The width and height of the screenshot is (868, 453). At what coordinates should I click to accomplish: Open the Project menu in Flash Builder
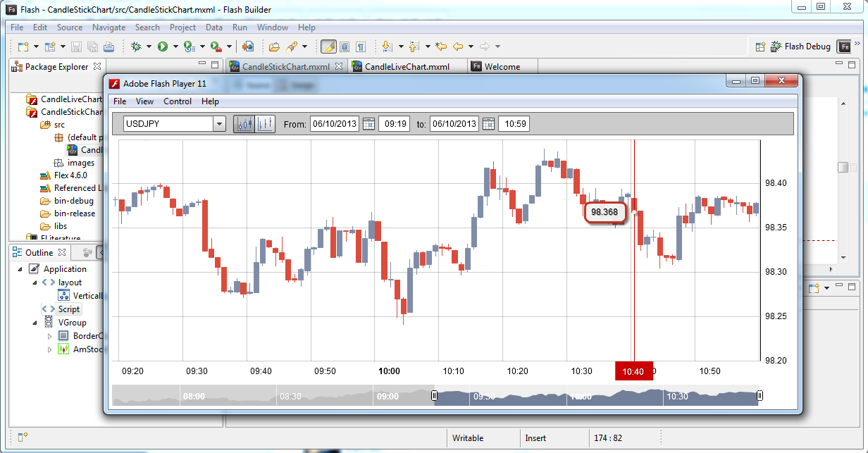(x=182, y=27)
